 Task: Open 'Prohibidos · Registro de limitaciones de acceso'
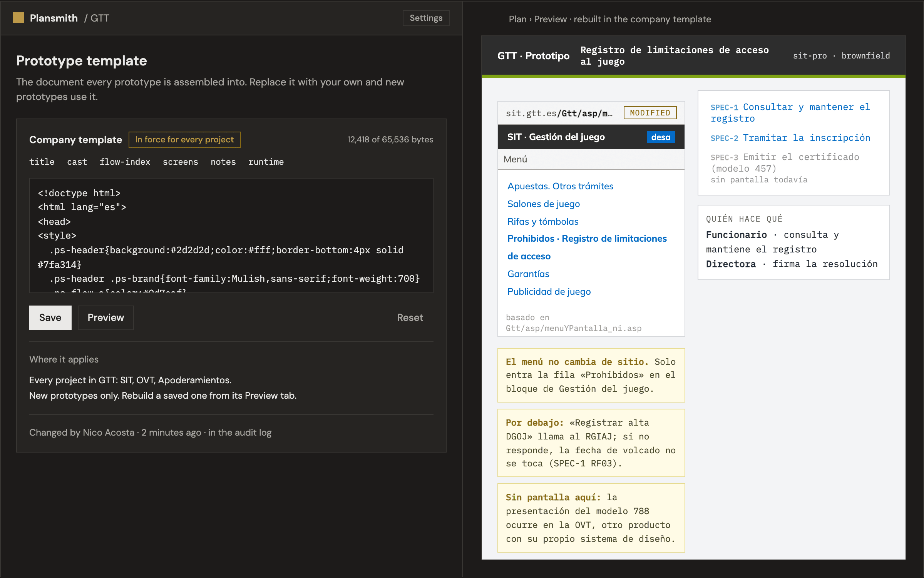587,247
